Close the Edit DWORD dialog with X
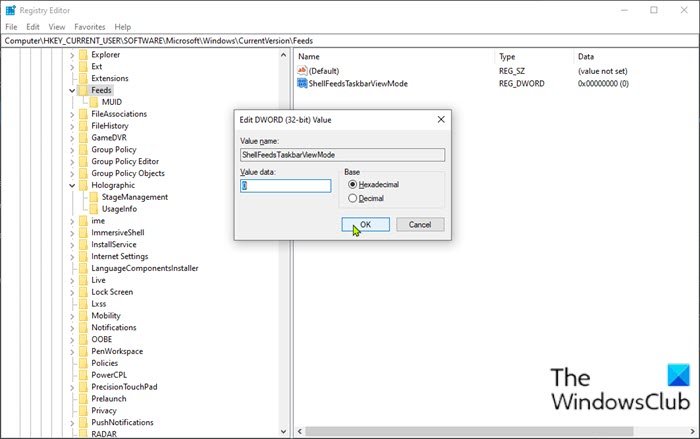Viewport: 700px width, 439px height. [441, 120]
